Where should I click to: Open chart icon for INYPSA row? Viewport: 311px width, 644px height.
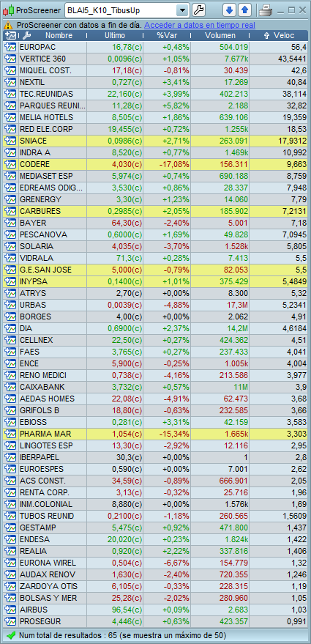[10, 281]
